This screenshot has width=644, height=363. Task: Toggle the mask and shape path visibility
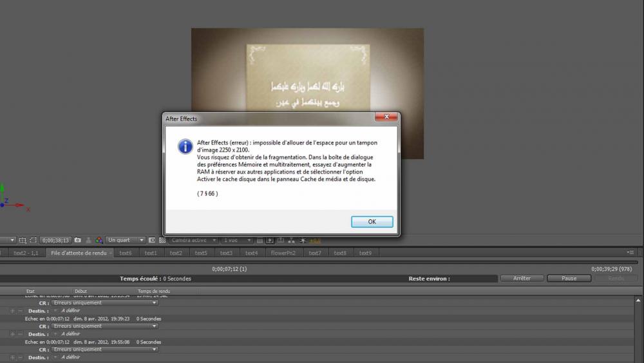tap(33, 240)
